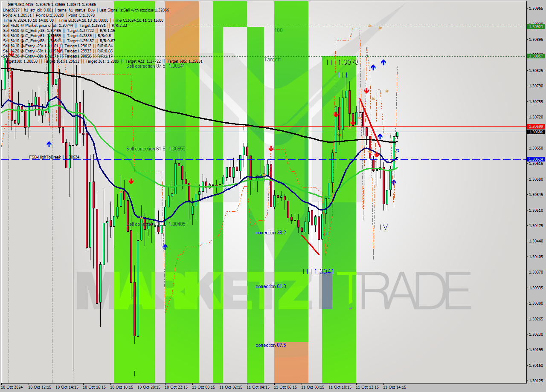Screen dimensions: 546x392
Task: Click '10 Oct 20:15' on the time axis
Action: 149,387
